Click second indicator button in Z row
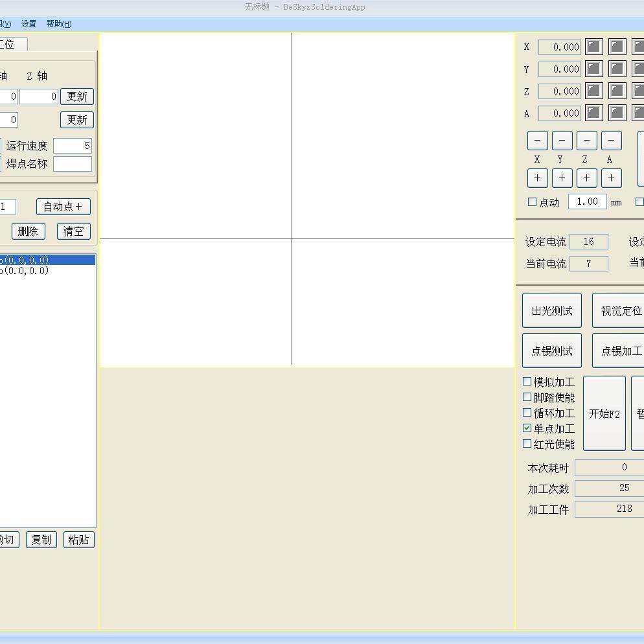 point(617,91)
